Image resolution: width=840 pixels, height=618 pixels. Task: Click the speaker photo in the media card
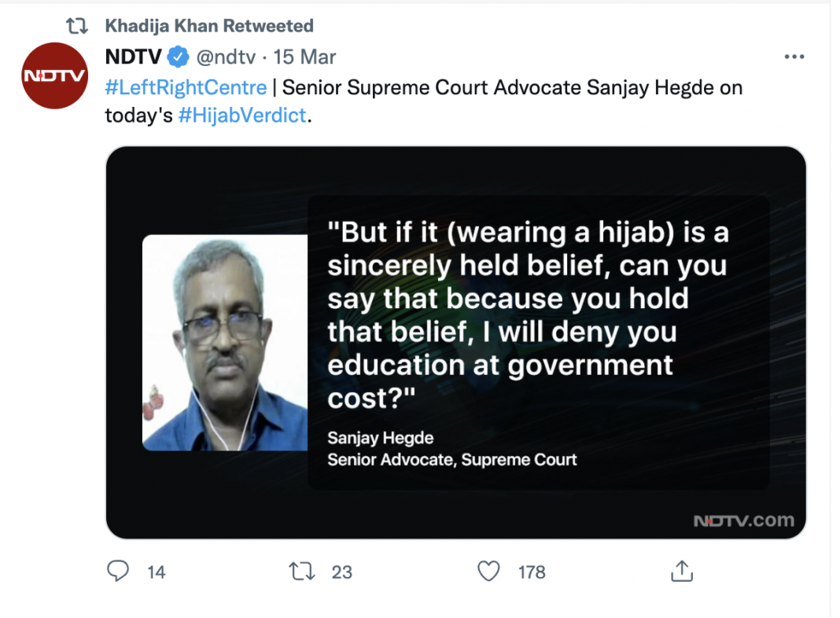click(225, 342)
